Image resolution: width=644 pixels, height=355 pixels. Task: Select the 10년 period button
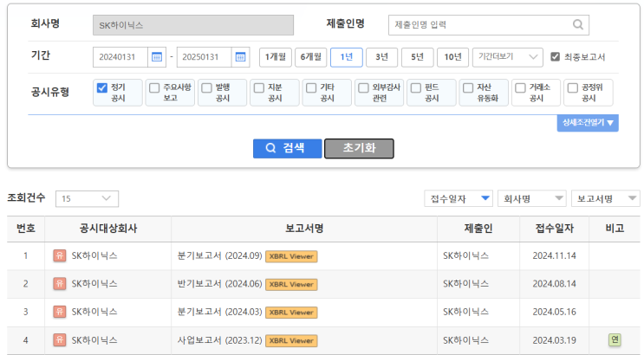[x=452, y=57]
